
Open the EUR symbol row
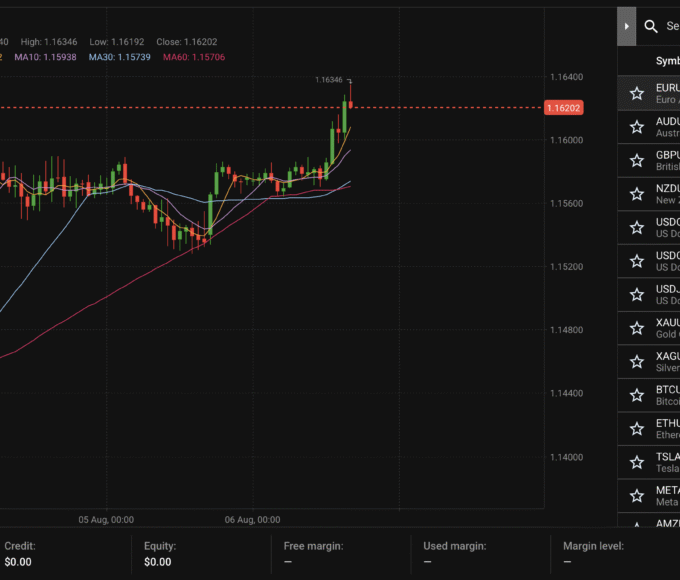tap(667, 93)
